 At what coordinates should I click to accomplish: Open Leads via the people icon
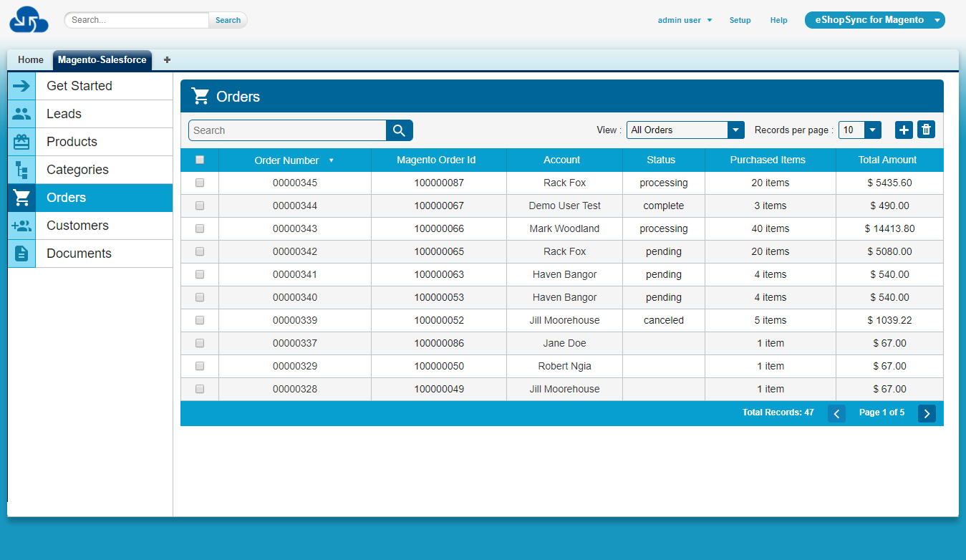tap(21, 114)
